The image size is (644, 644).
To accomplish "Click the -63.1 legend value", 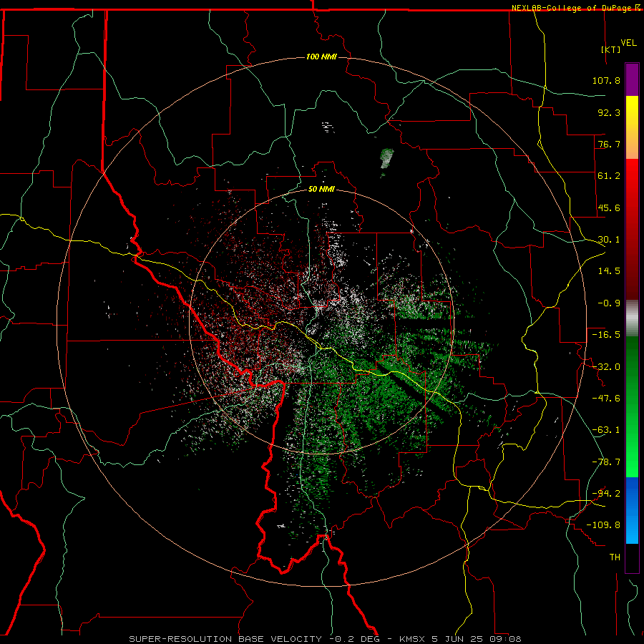I will (x=606, y=430).
